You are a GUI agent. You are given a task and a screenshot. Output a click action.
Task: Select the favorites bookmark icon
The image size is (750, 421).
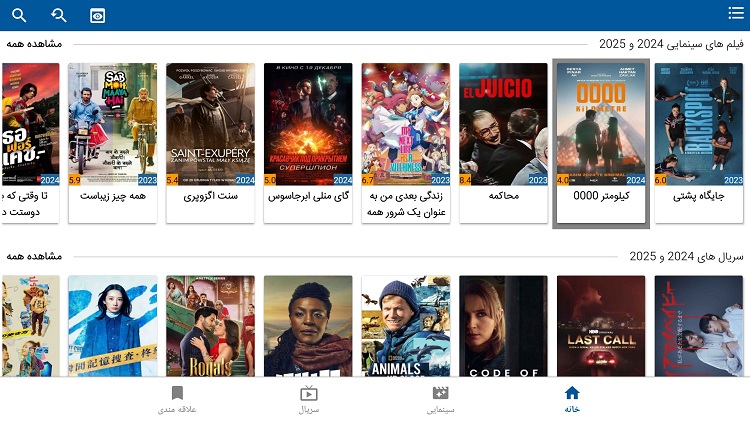tap(177, 393)
